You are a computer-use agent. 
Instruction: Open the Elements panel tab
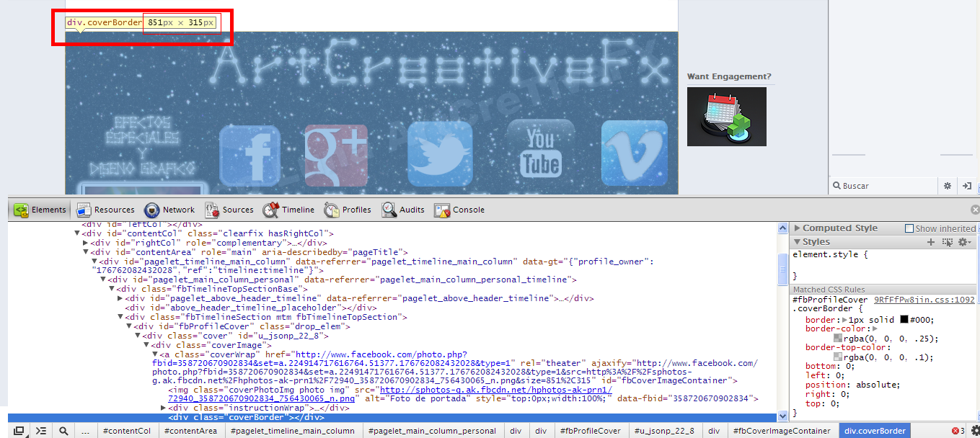(40, 210)
